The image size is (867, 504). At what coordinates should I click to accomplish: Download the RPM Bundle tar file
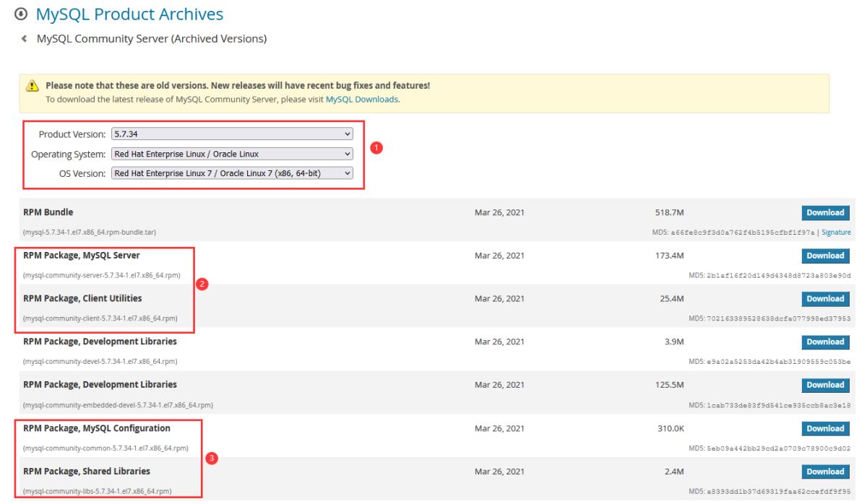coord(825,212)
